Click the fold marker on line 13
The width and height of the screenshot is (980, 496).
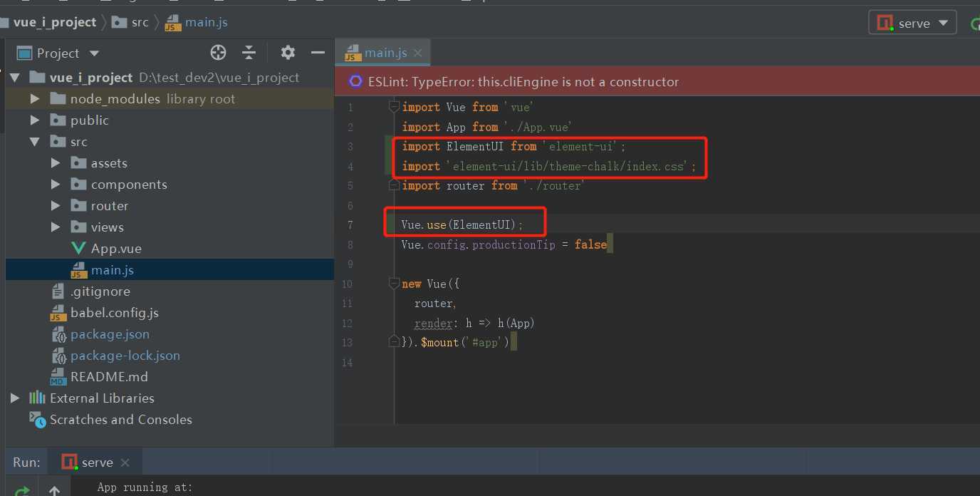(394, 342)
